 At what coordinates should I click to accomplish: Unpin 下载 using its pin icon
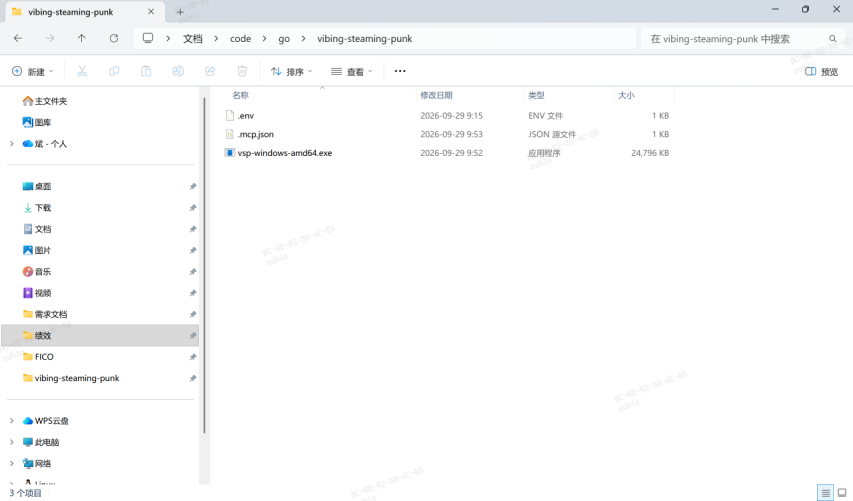pos(193,208)
